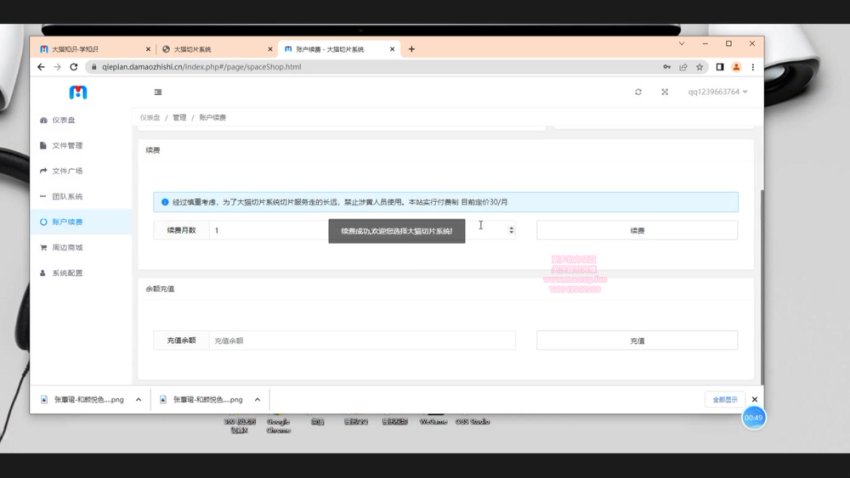
Task: Click the 充值余额 input field
Action: [360, 341]
